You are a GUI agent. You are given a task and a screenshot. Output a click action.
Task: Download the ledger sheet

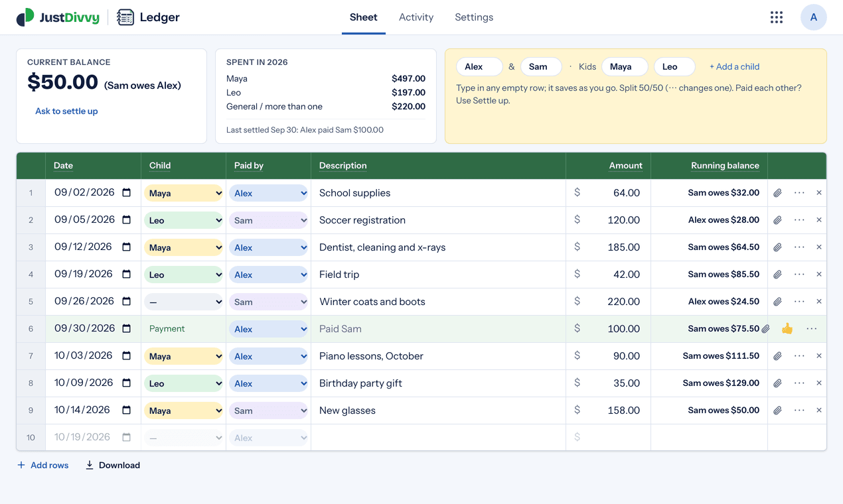pos(113,465)
